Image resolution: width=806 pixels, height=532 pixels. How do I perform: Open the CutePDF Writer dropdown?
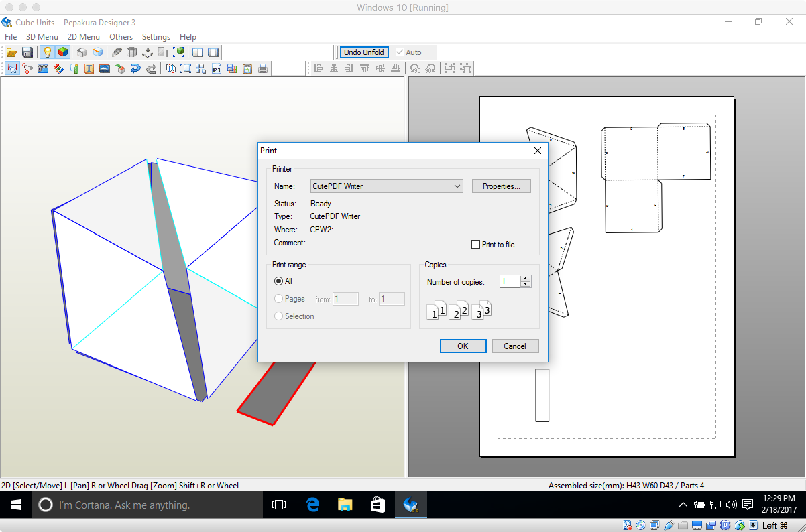[x=457, y=187]
